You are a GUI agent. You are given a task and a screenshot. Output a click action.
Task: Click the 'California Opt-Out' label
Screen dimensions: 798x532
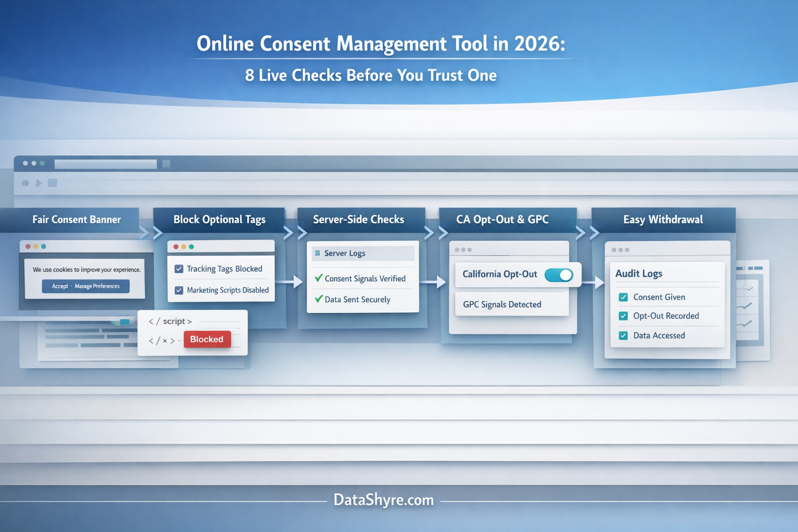click(x=500, y=274)
